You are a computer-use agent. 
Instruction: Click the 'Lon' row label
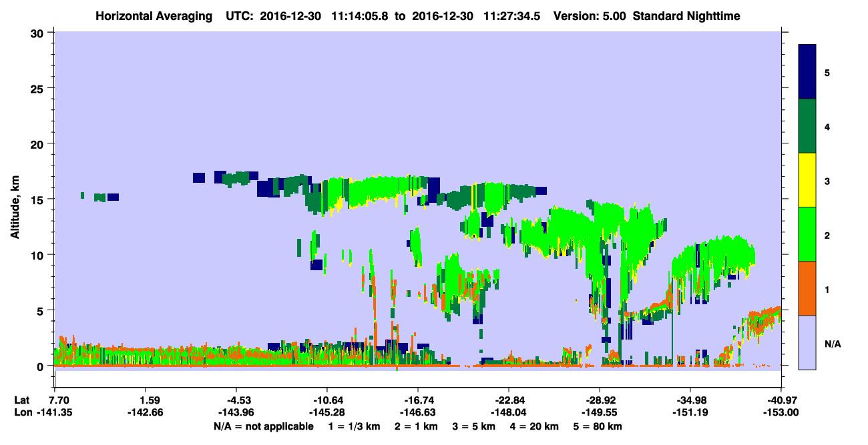point(22,412)
